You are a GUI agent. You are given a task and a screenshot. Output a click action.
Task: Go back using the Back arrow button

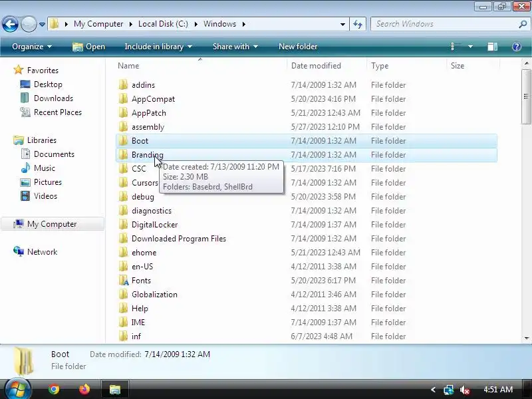(10, 24)
